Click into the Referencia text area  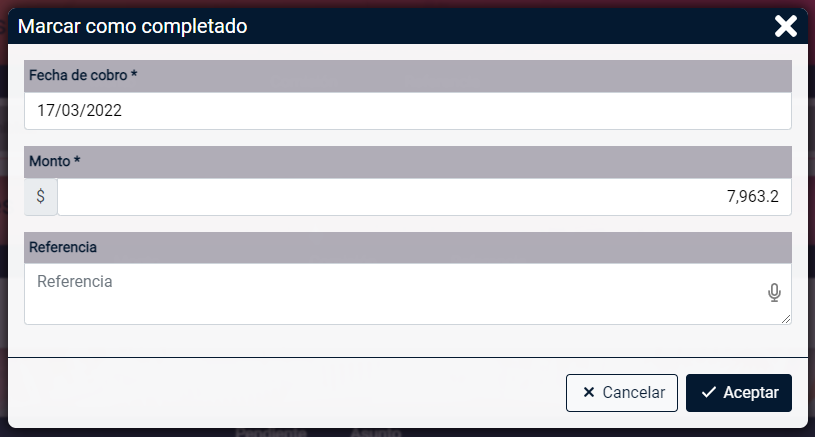click(408, 294)
